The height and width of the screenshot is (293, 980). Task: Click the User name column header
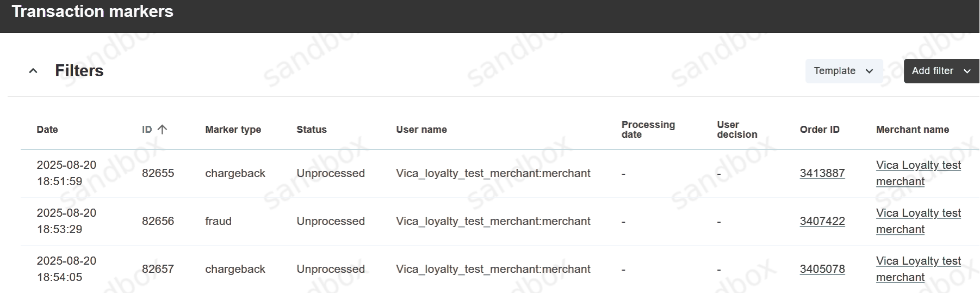(421, 130)
